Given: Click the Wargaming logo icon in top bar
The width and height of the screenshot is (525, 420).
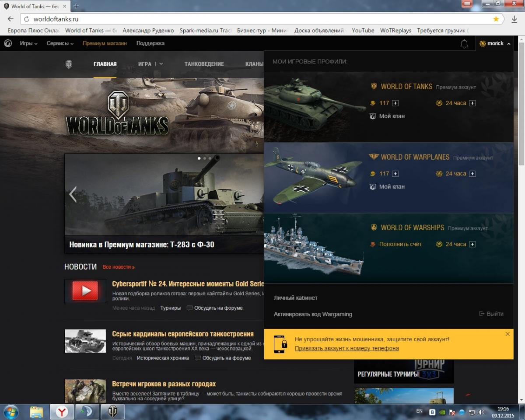Looking at the screenshot, I should coord(8,43).
